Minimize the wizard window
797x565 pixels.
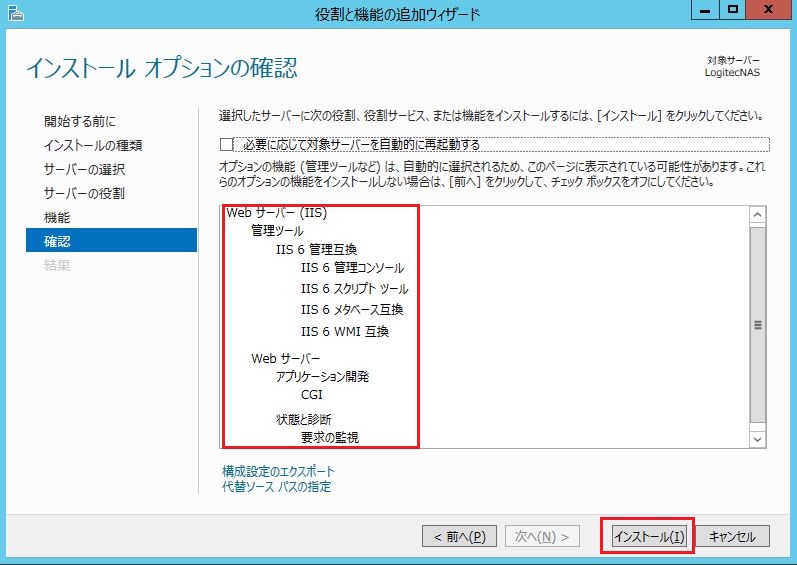(706, 9)
